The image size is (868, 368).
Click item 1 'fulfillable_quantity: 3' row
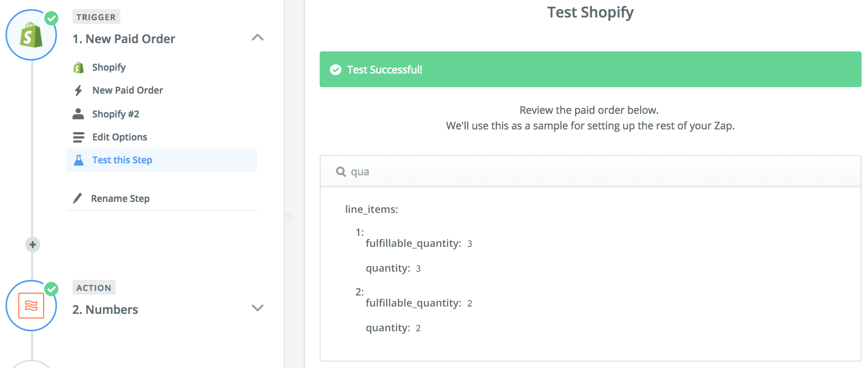(419, 244)
